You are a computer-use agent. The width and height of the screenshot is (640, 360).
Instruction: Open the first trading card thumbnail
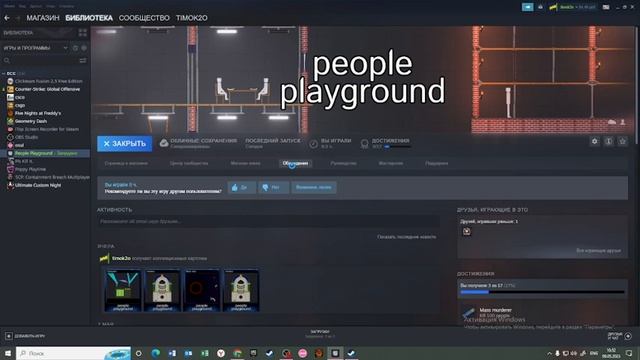click(123, 290)
